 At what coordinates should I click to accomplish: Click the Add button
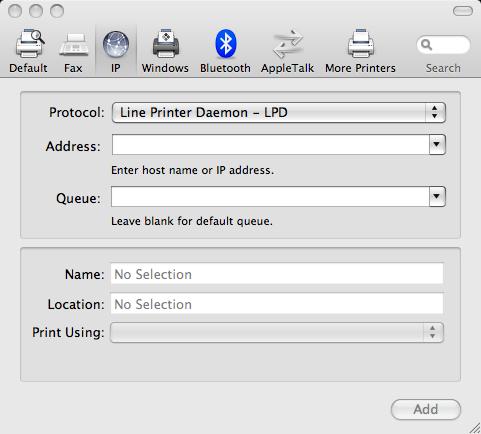[426, 409]
